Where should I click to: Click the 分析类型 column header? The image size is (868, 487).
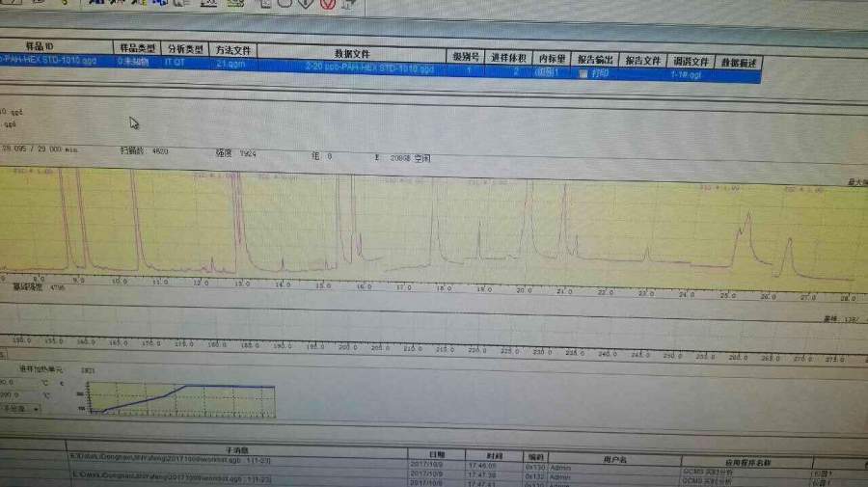(x=185, y=49)
